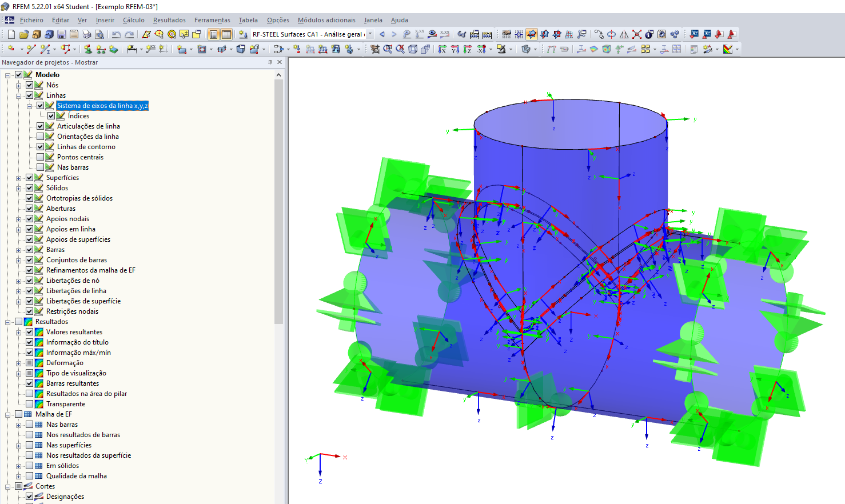
Task: Open the Cálculo menu
Action: pyautogui.click(x=134, y=20)
